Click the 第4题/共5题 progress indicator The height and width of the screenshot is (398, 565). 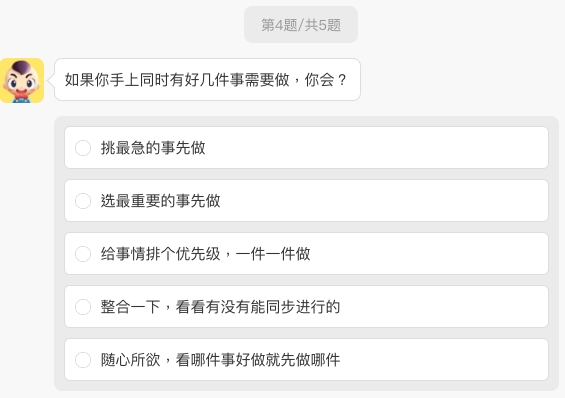tap(301, 25)
